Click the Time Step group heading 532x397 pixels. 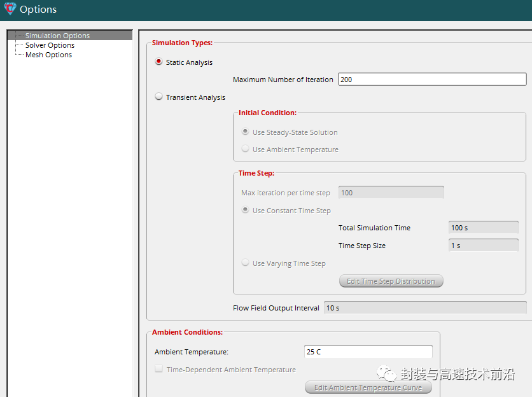tap(256, 173)
